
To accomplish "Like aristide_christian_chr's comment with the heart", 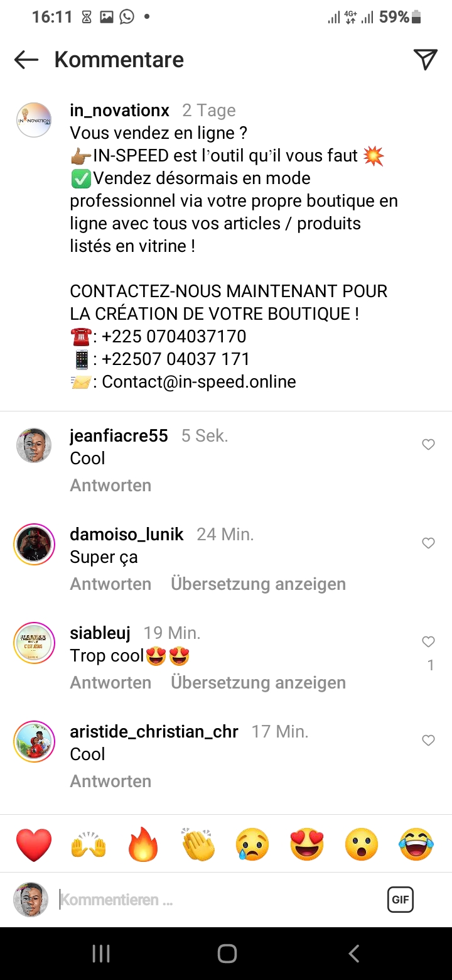I will coord(428,741).
